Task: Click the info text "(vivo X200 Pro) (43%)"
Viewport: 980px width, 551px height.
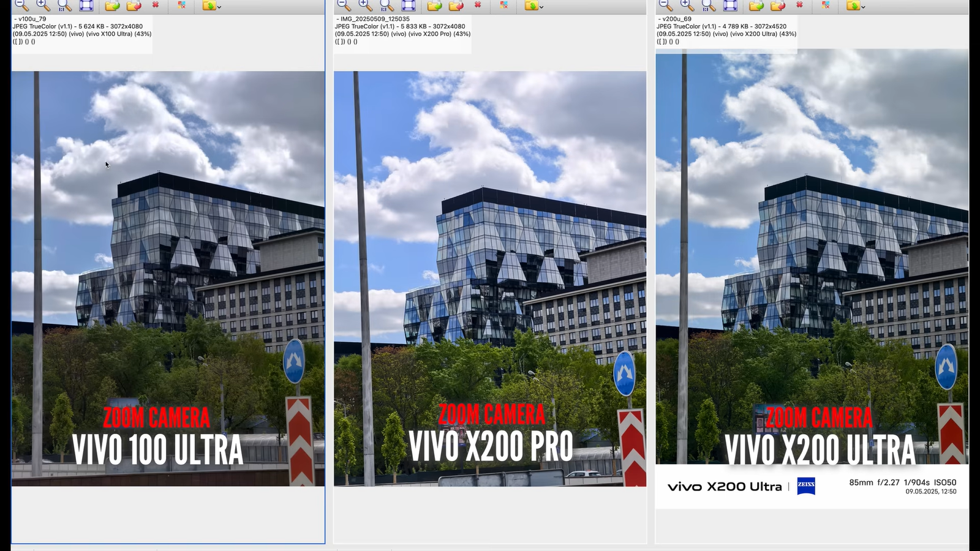Action: pos(439,34)
